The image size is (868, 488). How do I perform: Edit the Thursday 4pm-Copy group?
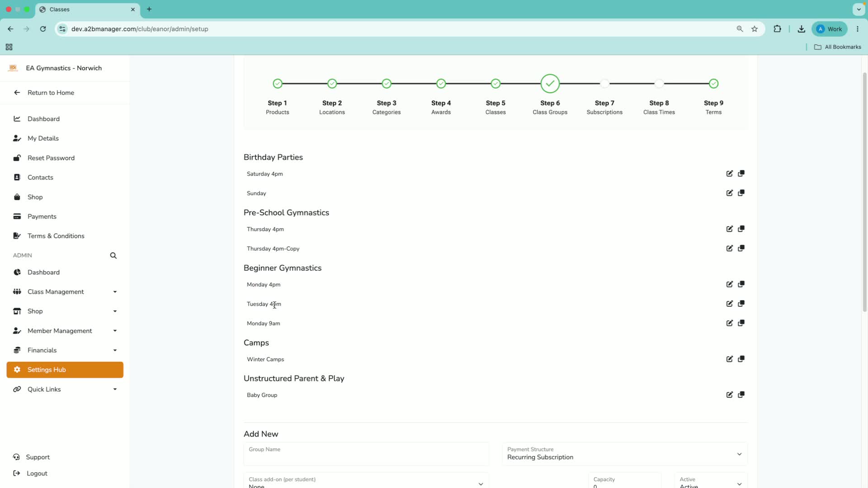click(x=729, y=248)
